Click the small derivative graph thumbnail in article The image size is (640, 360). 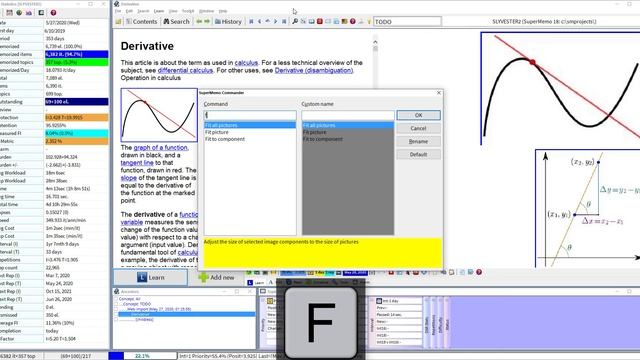coord(159,115)
